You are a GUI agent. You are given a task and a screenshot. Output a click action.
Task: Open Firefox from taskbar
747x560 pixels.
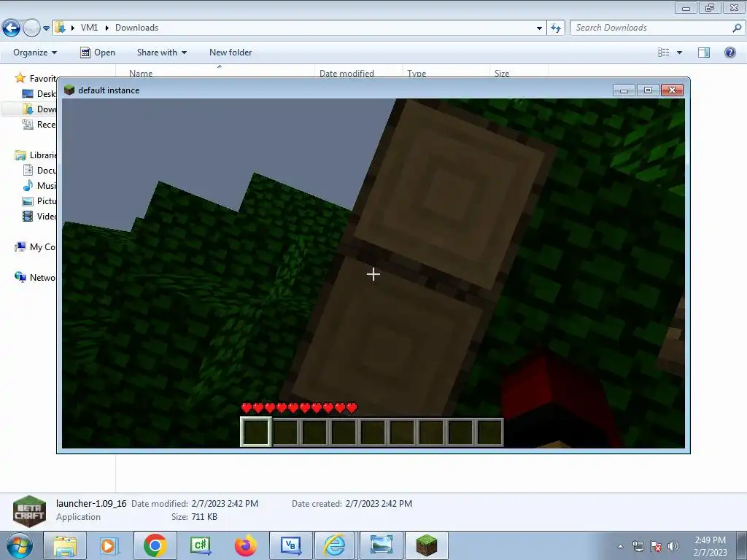pos(246,545)
